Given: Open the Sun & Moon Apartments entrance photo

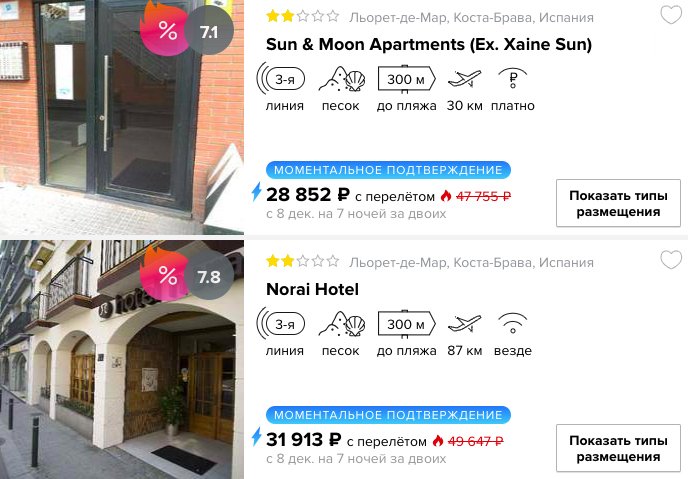Looking at the screenshot, I should 122,117.
